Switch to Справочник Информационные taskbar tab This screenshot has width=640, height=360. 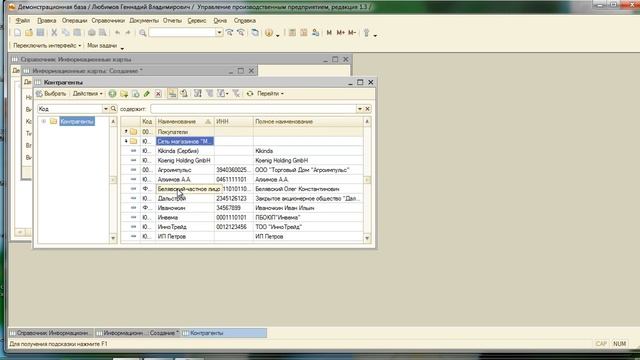pyautogui.click(x=51, y=333)
